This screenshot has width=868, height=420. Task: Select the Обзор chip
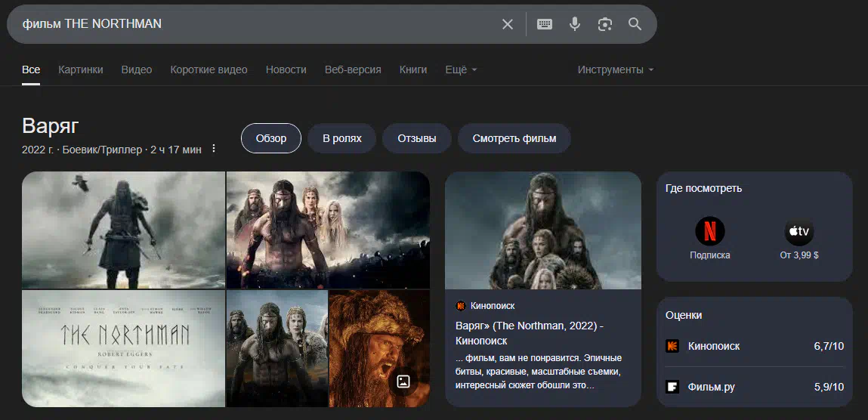point(271,138)
